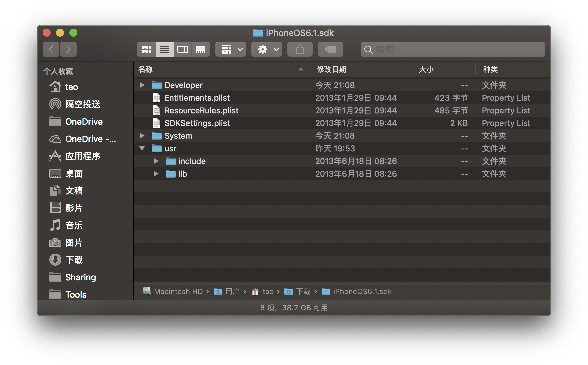Sort by the 种类 column header
The image size is (588, 365).
point(513,69)
